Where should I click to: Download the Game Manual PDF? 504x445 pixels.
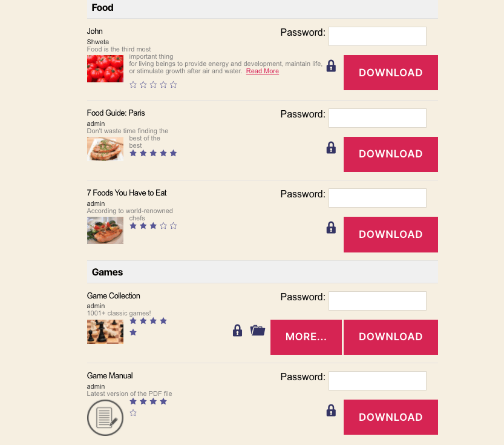[x=390, y=417]
